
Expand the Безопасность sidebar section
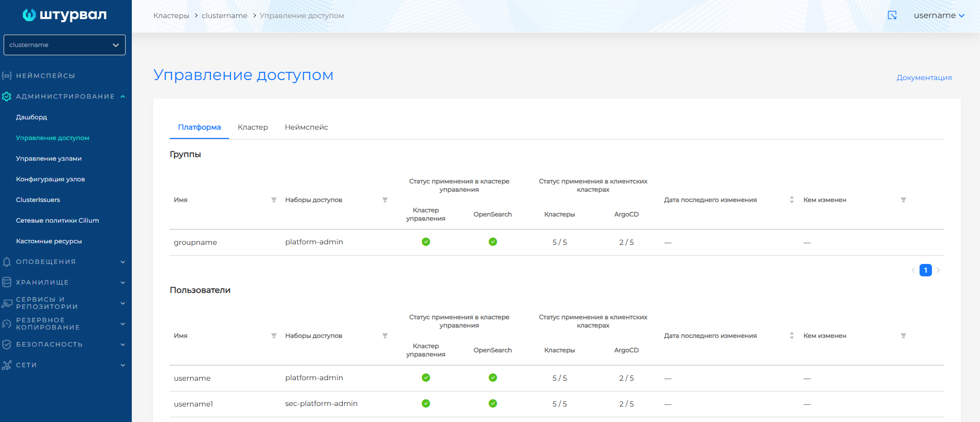point(122,345)
